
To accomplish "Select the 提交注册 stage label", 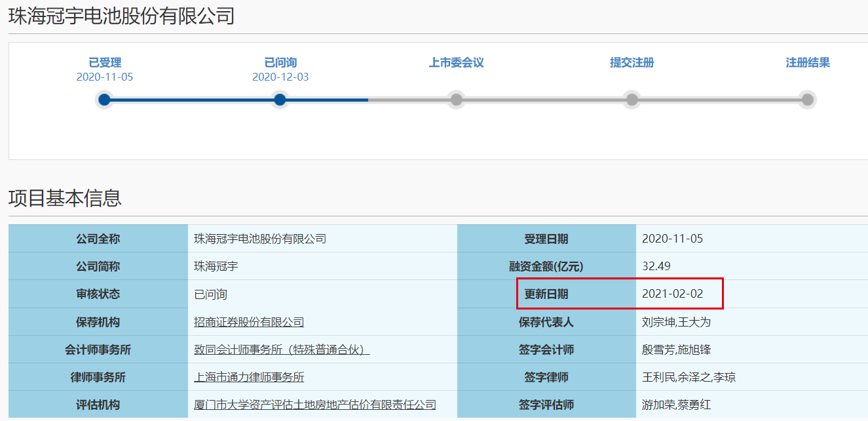I will pos(632,63).
